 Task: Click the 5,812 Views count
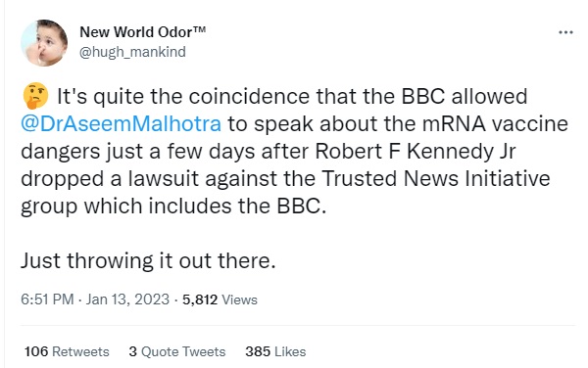coord(220,299)
